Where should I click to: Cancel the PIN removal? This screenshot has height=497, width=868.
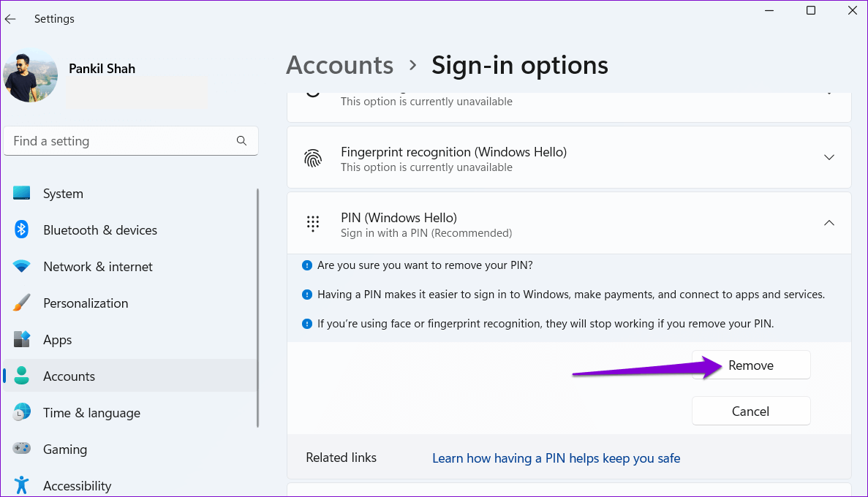point(751,411)
